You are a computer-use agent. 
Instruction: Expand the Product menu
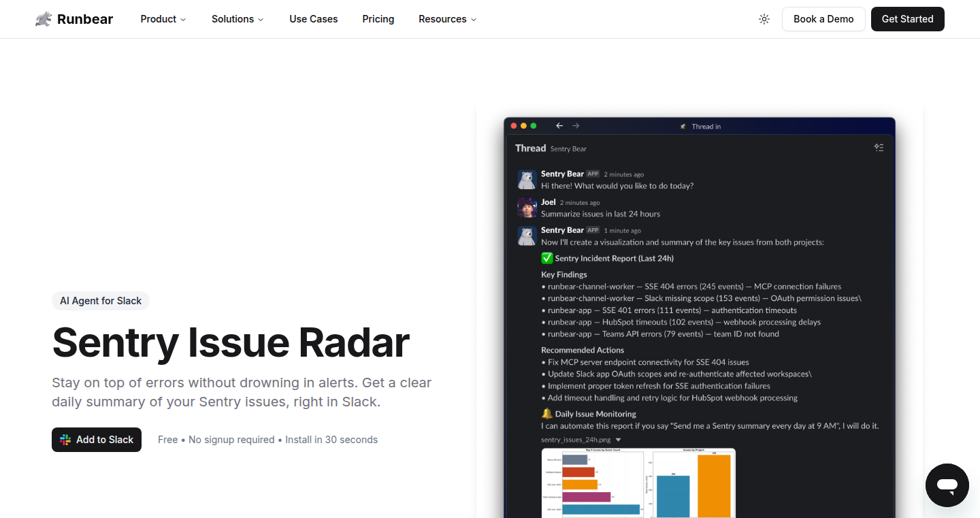pyautogui.click(x=163, y=19)
